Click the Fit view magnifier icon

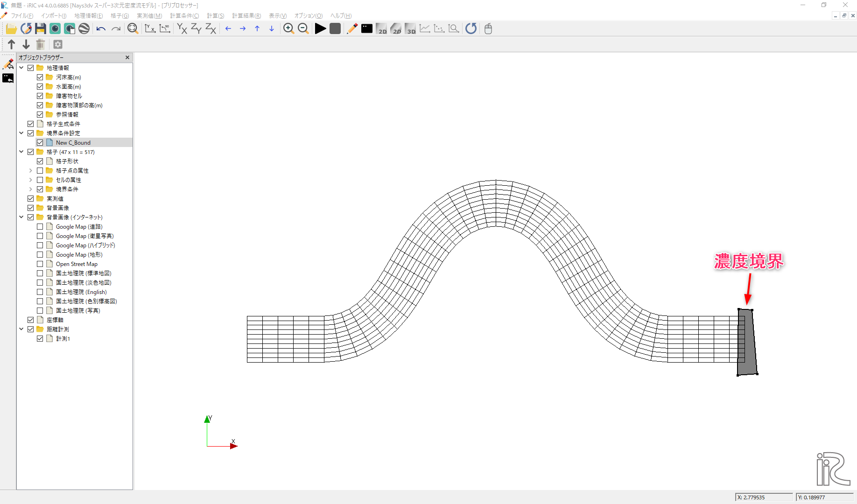[x=133, y=29]
